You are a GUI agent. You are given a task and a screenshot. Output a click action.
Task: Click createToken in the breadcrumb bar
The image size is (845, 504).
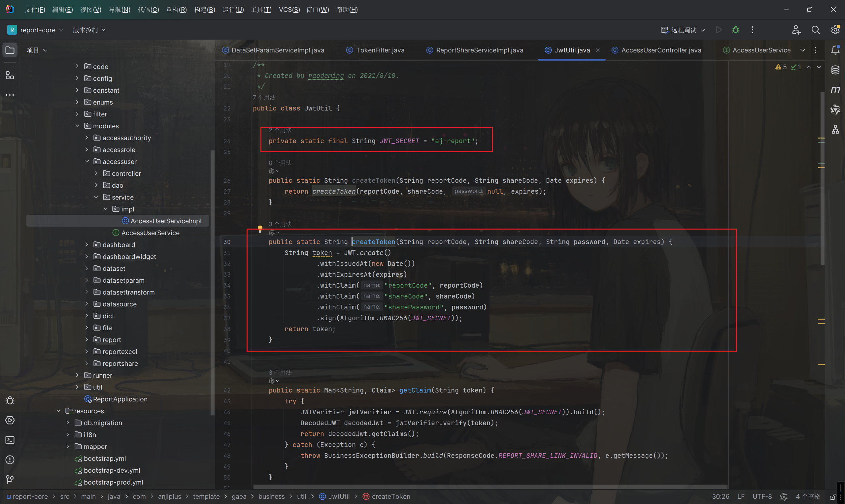386,496
